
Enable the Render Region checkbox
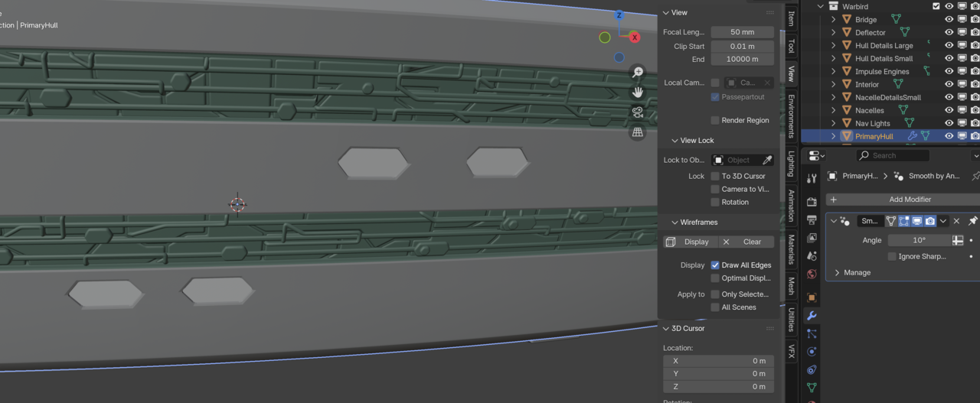tap(715, 120)
